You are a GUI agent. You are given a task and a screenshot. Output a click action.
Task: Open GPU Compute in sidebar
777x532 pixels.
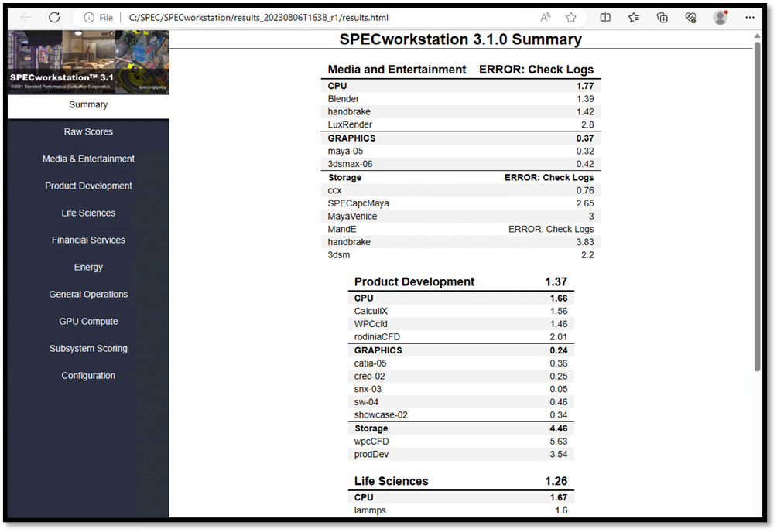(x=88, y=322)
